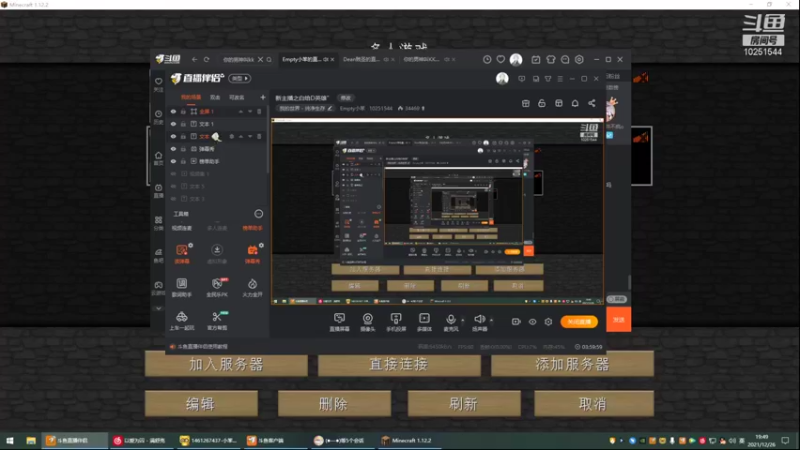Click Minecraft 刷新 button
Viewport: 800px width, 450px height.
point(464,404)
